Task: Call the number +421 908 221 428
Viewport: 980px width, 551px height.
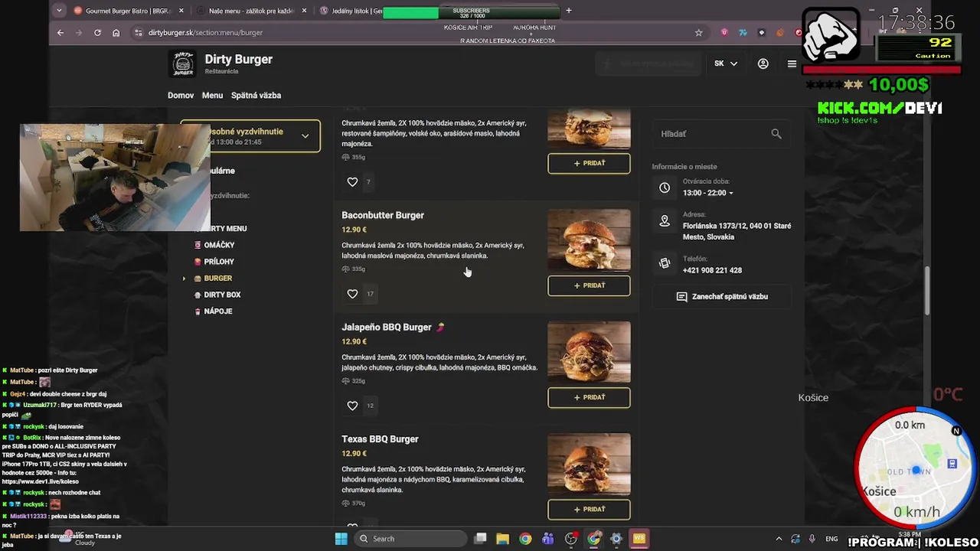Action: [x=712, y=270]
